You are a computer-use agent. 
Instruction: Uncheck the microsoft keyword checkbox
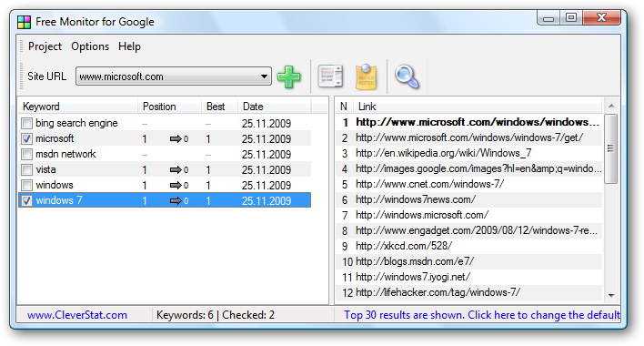[27, 138]
